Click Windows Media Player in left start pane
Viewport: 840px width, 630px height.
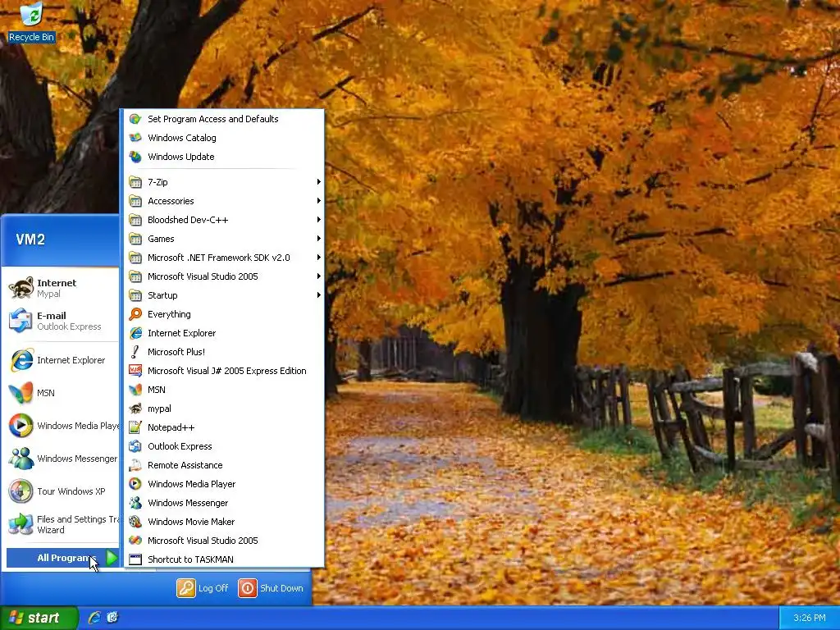[61, 426]
